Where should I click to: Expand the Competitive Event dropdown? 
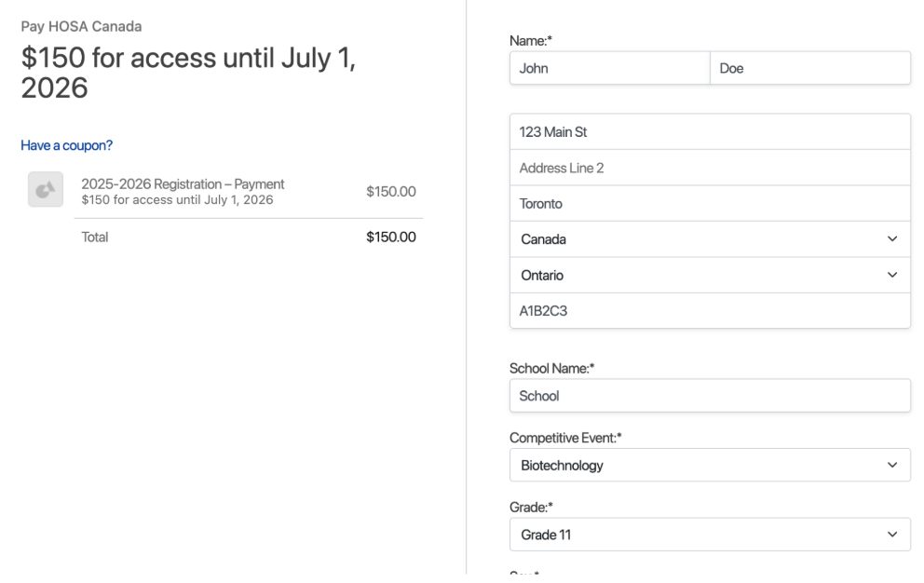pos(710,465)
